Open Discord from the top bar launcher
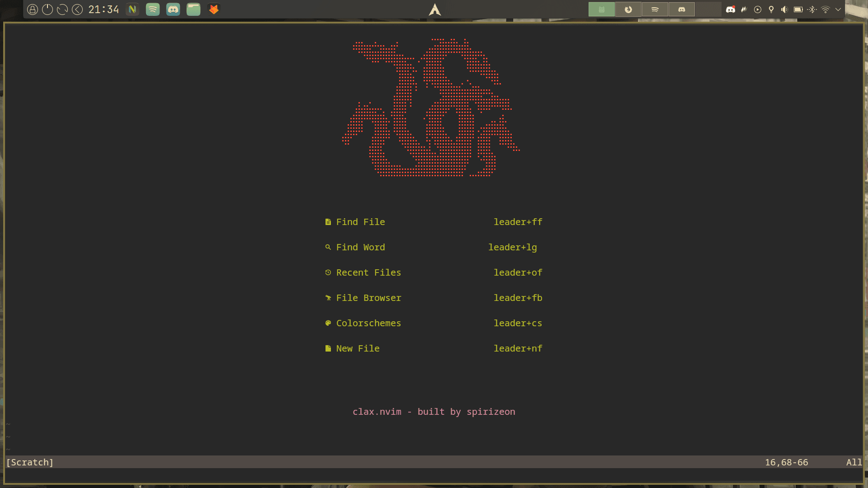868x488 pixels. click(173, 9)
